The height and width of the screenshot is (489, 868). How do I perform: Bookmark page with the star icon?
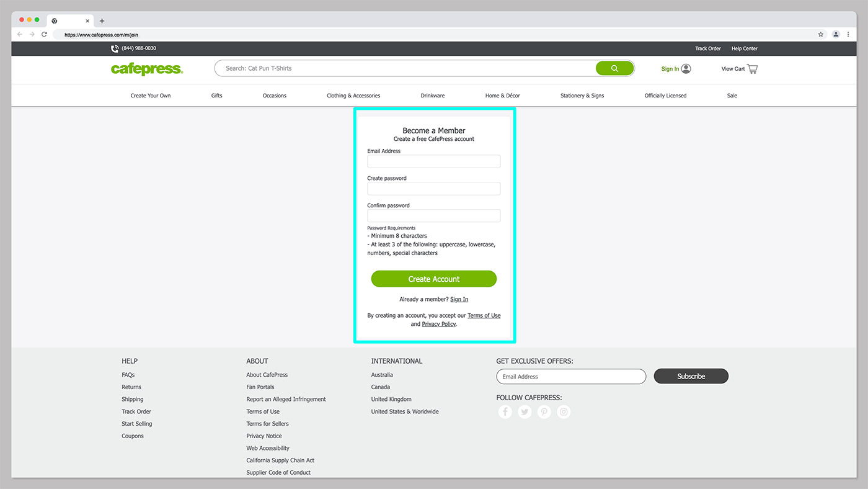pos(821,35)
